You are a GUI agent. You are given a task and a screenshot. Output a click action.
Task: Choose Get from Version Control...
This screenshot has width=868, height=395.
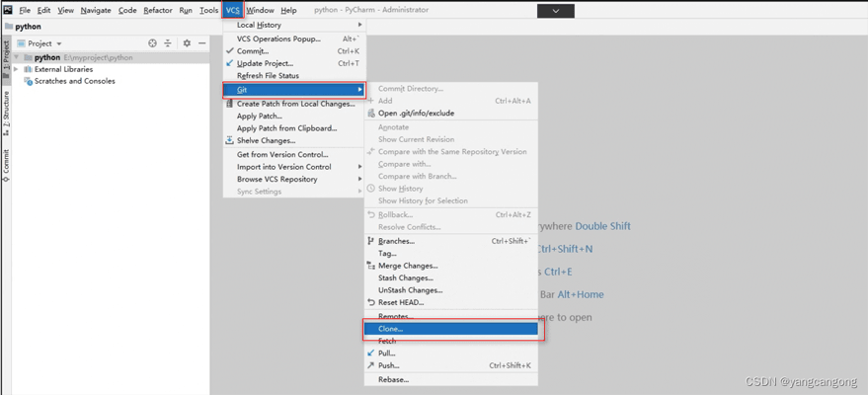[x=282, y=155]
